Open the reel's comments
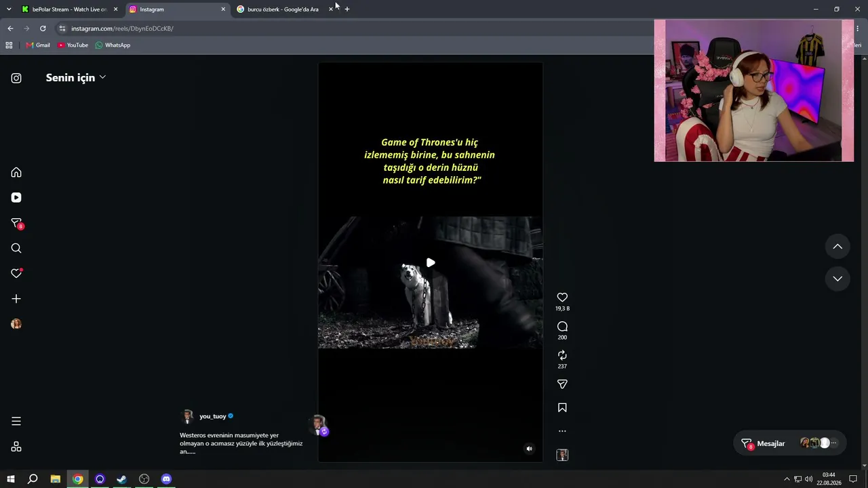 click(562, 327)
